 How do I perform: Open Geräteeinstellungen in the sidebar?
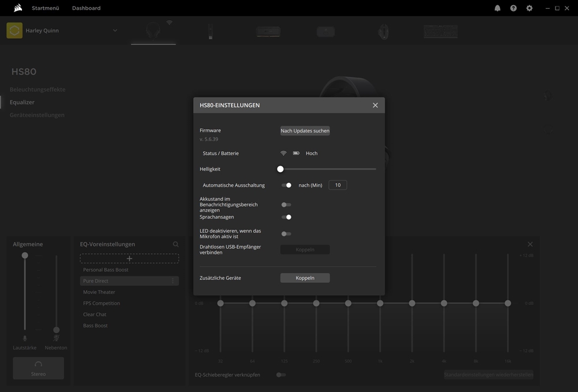click(x=37, y=115)
